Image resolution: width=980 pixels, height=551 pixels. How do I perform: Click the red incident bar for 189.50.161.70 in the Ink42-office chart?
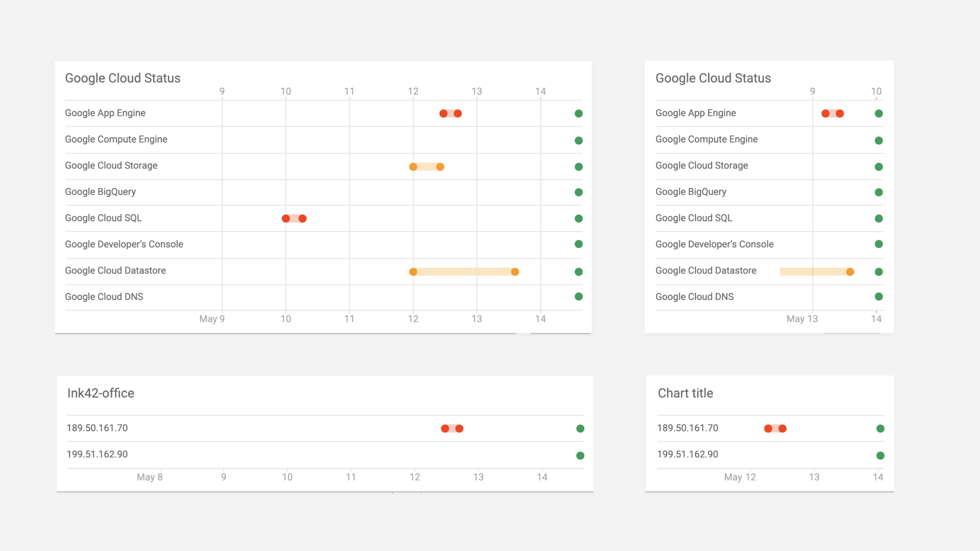click(452, 429)
